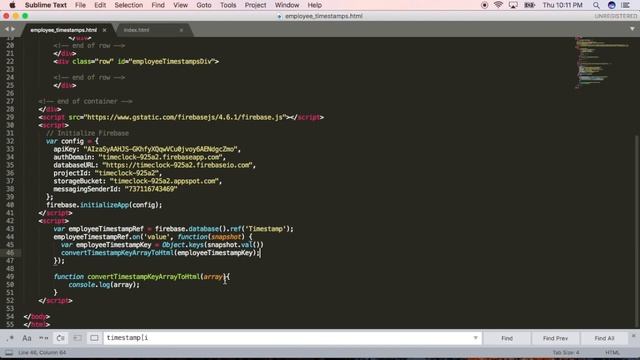Switch to employee_timestamps.html tab
The height and width of the screenshot is (360, 640).
[x=64, y=30]
